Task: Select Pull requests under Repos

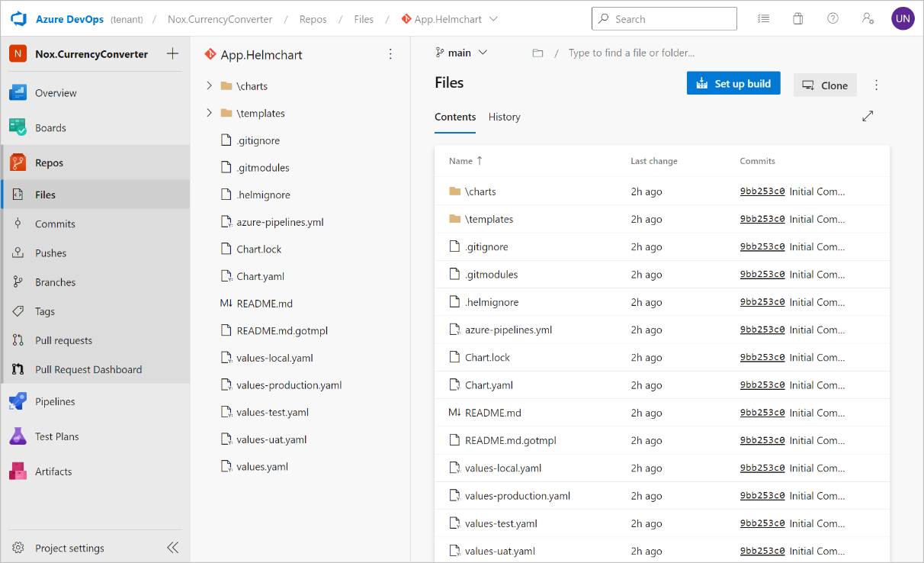Action: click(95, 340)
